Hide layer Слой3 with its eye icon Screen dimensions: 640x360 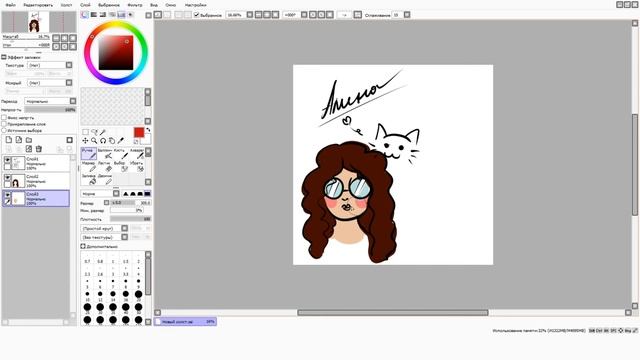(7, 195)
